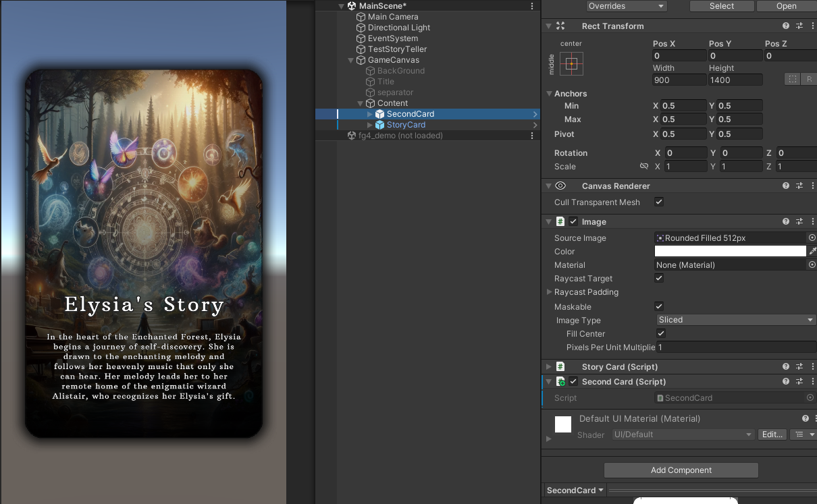Viewport: 817px width, 504px height.
Task: Select Main Camera in the hierarchy
Action: coord(392,17)
